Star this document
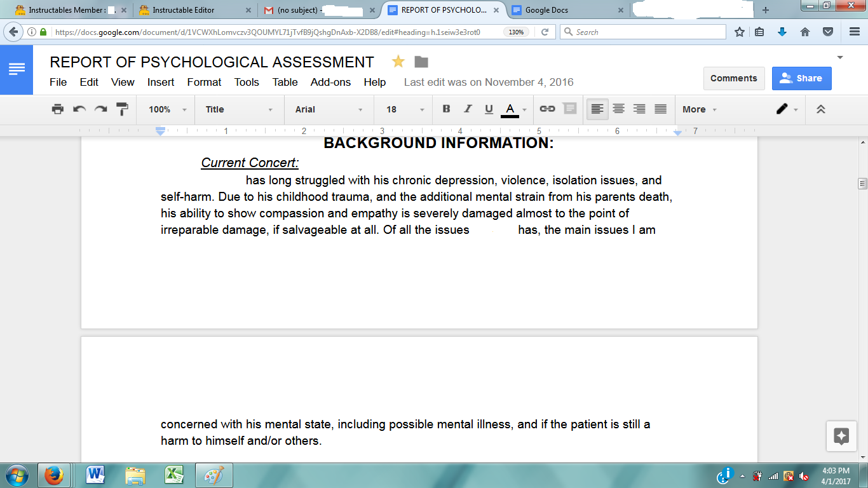The image size is (868, 488). pyautogui.click(x=398, y=62)
